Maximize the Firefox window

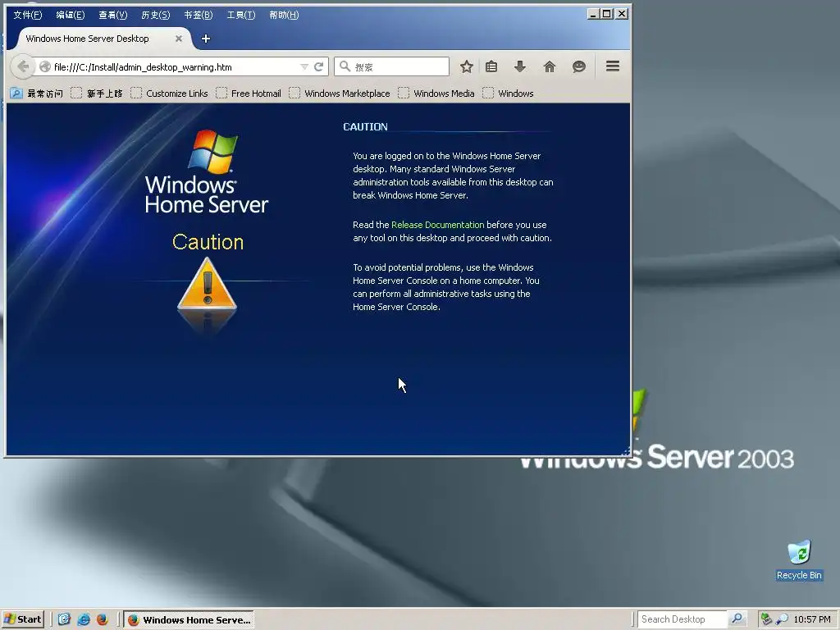(607, 14)
